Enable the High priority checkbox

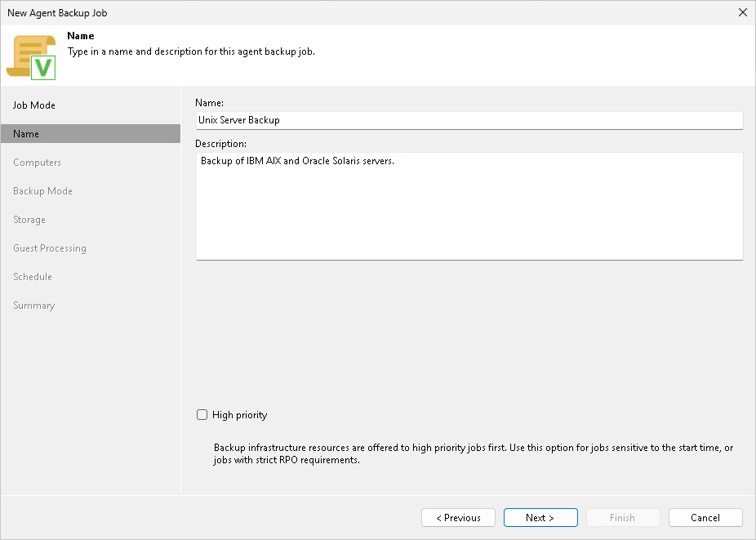[202, 414]
